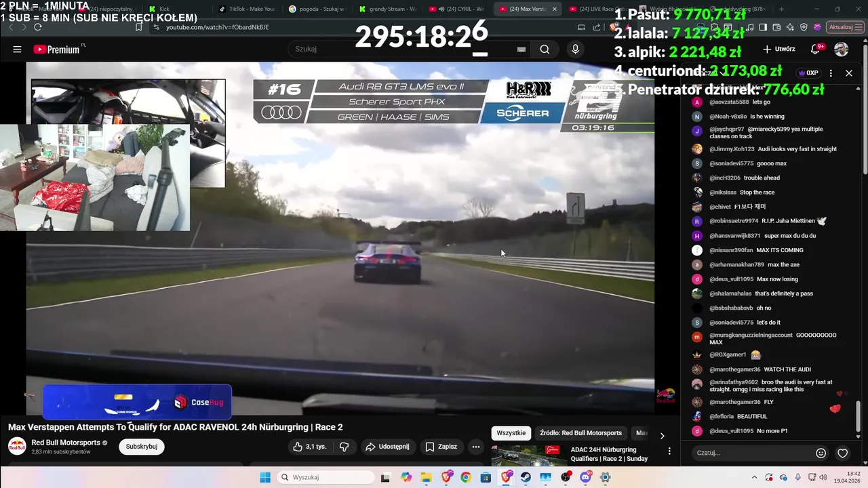Click the live chat scrollbar

(857, 416)
